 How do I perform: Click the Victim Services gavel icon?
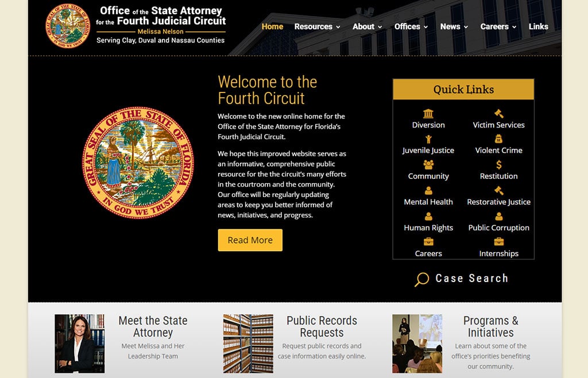499,114
